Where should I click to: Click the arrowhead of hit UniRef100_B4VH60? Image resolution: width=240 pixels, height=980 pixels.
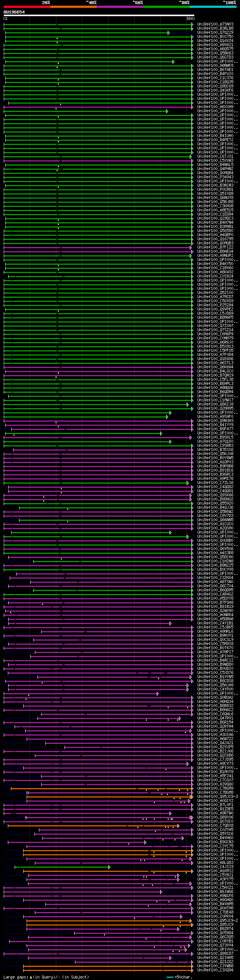point(183,838)
